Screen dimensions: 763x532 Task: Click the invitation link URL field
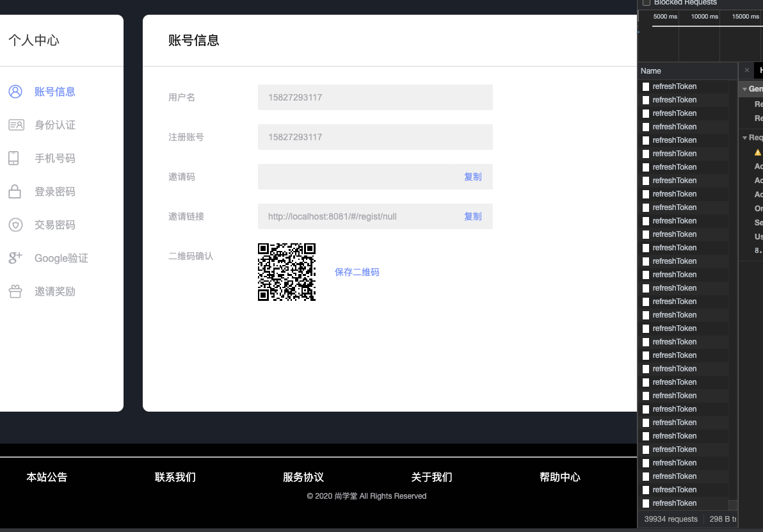point(375,216)
